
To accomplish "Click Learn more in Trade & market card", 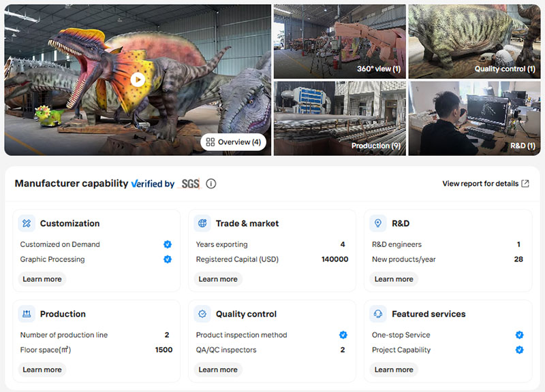I will click(x=218, y=279).
